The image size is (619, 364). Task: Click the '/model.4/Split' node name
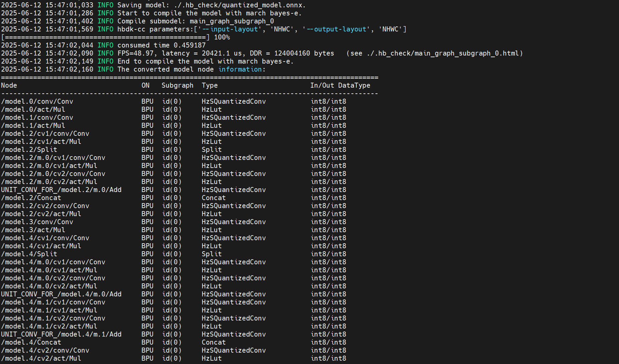[x=29, y=254]
